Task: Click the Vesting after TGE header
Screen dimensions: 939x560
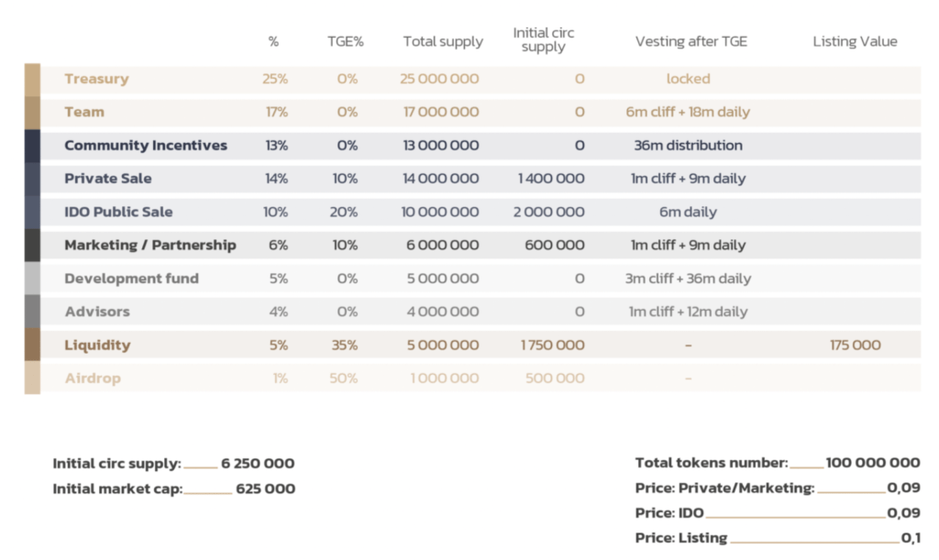Action: pos(690,42)
